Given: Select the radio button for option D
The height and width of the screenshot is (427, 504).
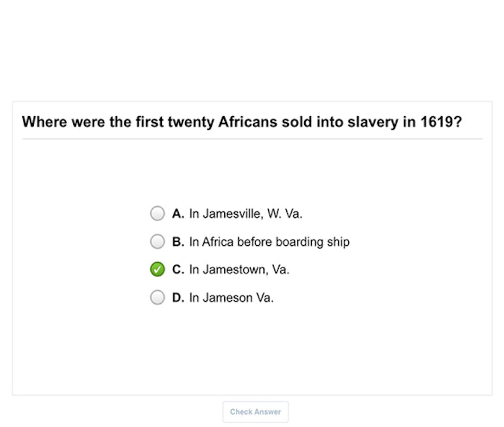Looking at the screenshot, I should click(157, 297).
